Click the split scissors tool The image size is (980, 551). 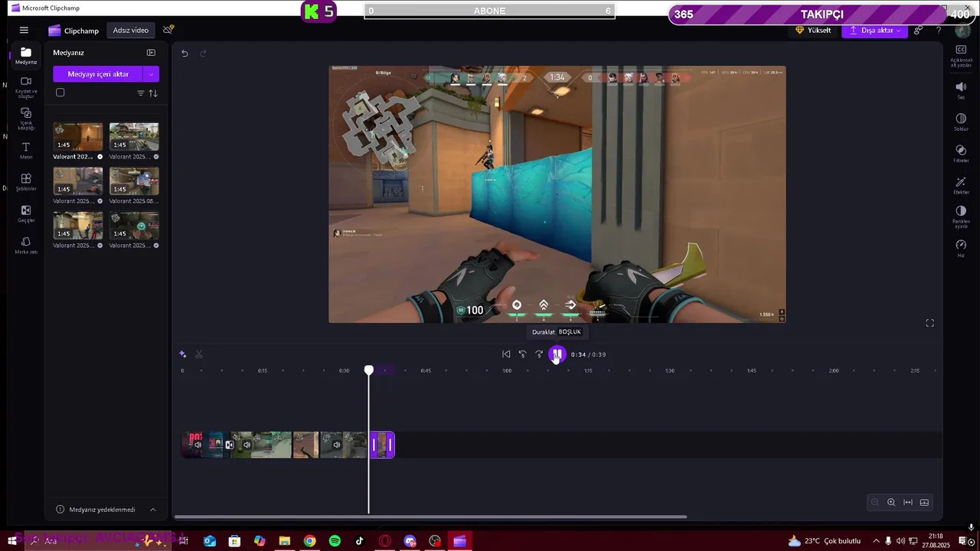199,354
